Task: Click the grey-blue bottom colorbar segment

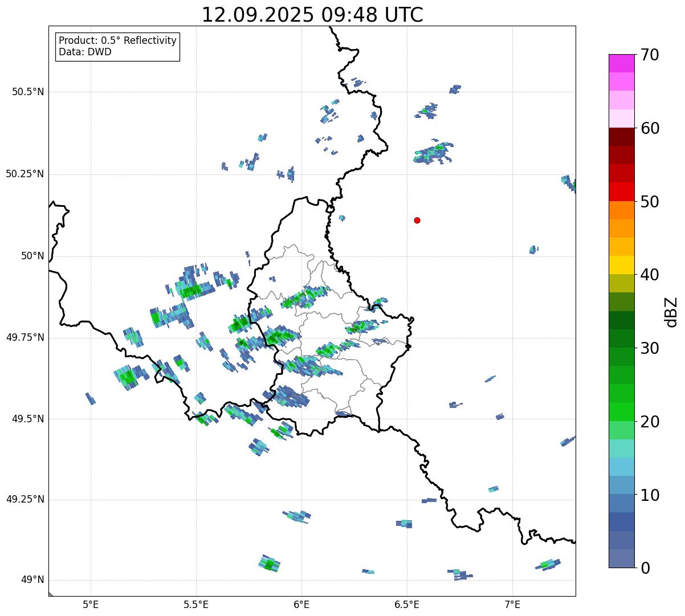Action: pos(621,558)
